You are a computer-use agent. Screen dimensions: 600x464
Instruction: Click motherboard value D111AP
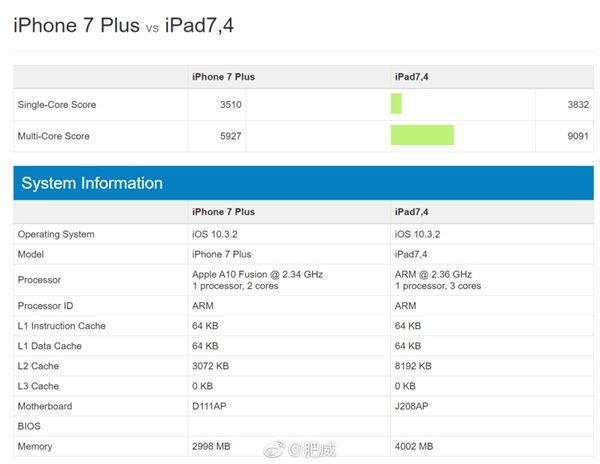point(209,406)
